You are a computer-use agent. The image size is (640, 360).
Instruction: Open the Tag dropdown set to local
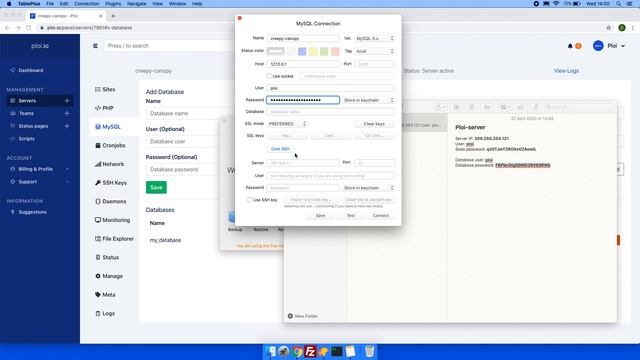[x=375, y=51]
